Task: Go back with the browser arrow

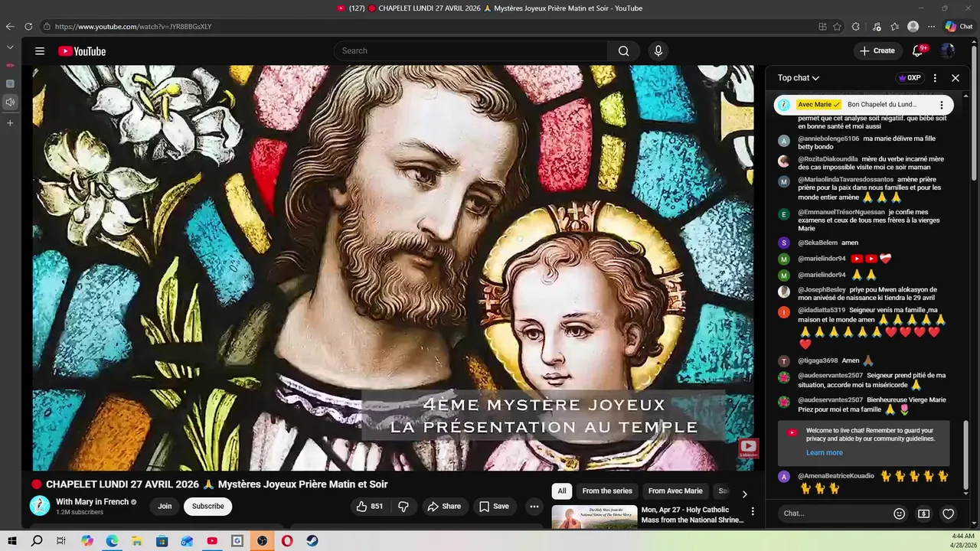Action: [10, 27]
